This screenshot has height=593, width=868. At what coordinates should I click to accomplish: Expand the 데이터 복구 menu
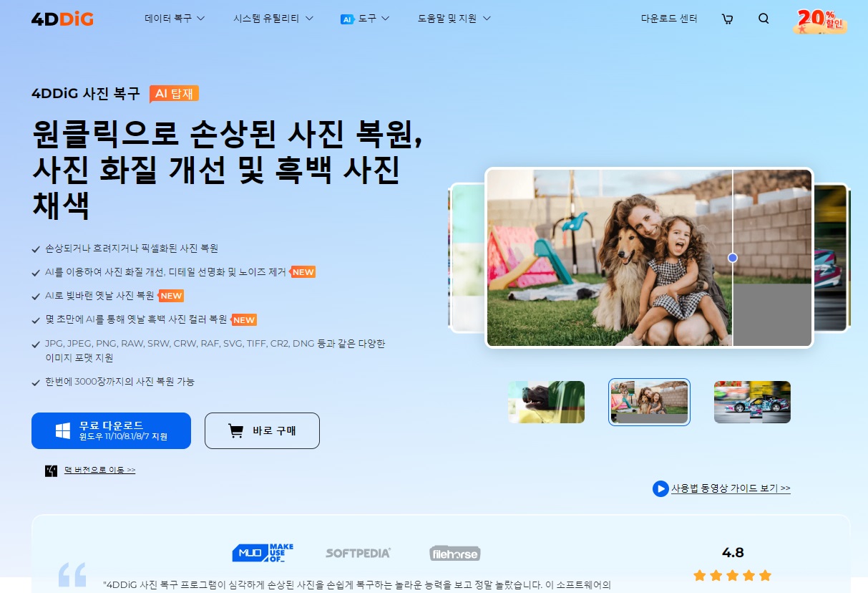click(x=175, y=19)
